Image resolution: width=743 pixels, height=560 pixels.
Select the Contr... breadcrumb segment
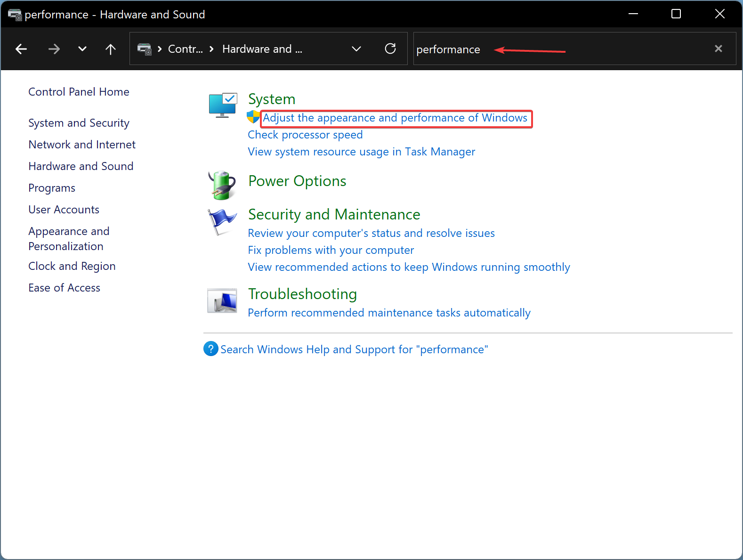point(186,49)
